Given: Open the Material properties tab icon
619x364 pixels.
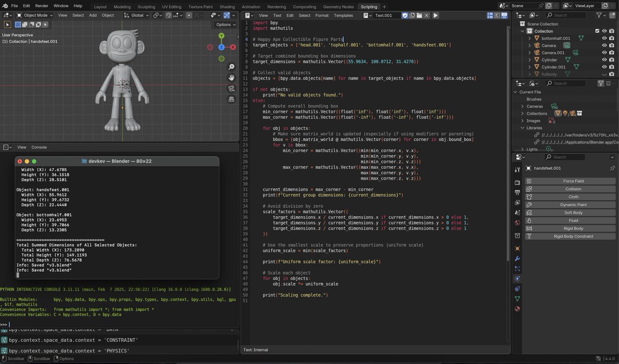Looking at the screenshot, I should pyautogui.click(x=517, y=308).
